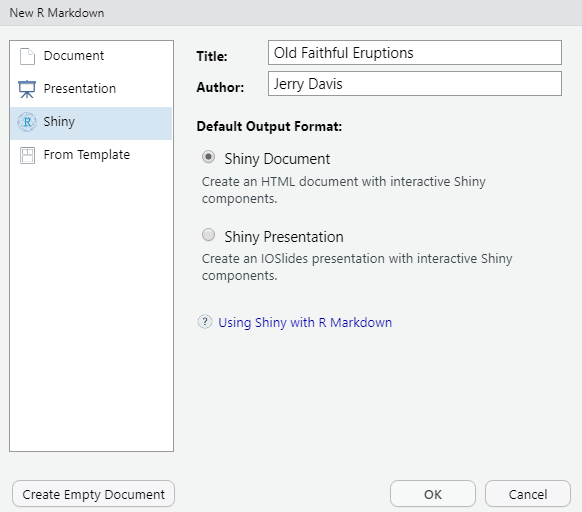The image size is (582, 512).
Task: Click the help question mark icon
Action: (205, 322)
